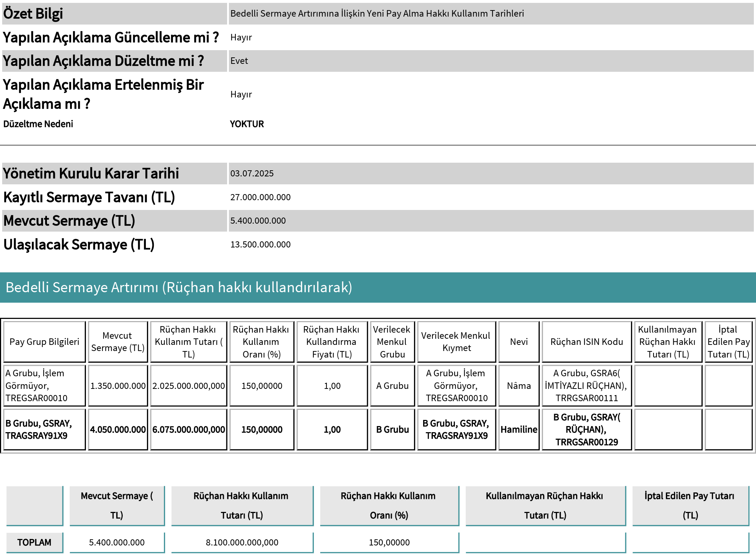
Task: Click the 'Özet Bilgi' label
Action: point(33,14)
